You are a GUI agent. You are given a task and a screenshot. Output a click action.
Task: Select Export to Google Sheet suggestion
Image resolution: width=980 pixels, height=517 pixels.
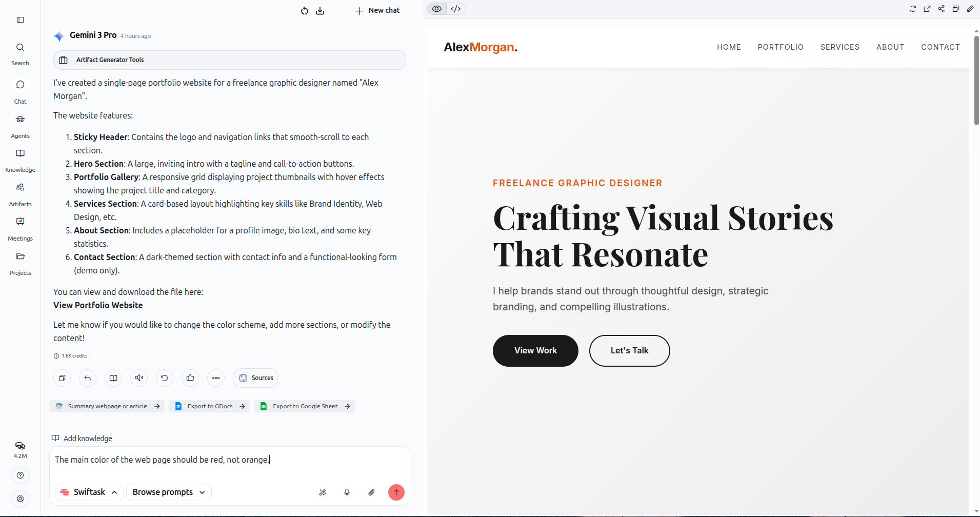[305, 406]
